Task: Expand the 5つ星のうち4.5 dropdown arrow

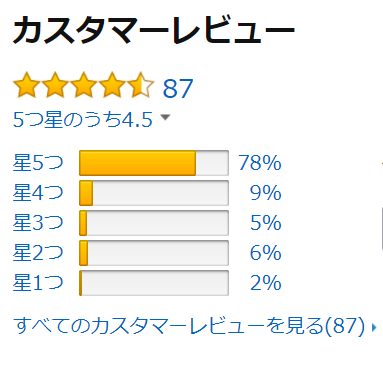Action: click(x=165, y=117)
